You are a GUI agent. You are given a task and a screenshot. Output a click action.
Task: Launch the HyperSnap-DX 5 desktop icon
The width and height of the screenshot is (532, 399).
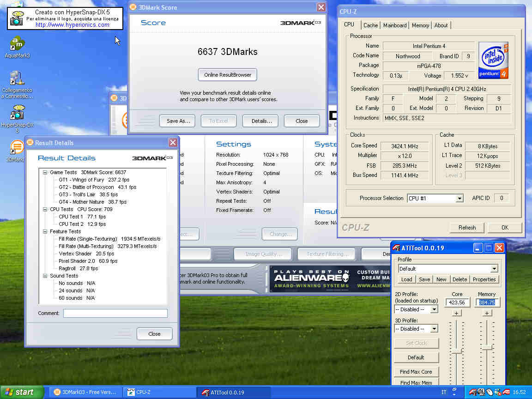coord(17,119)
